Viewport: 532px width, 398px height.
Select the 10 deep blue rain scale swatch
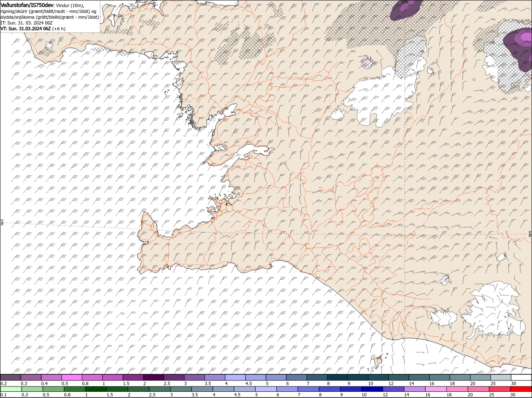coord(373,389)
